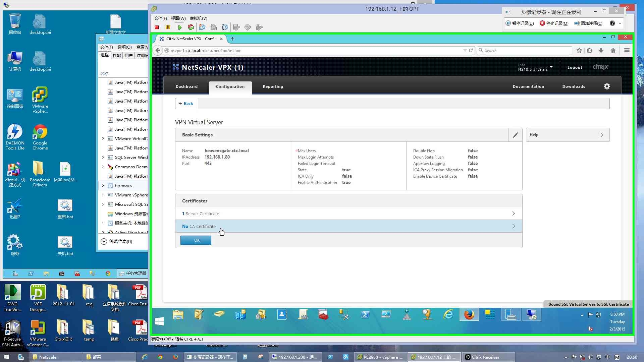Open VMware vSphere Client desktop icon
The height and width of the screenshot is (362, 644).
click(x=40, y=100)
